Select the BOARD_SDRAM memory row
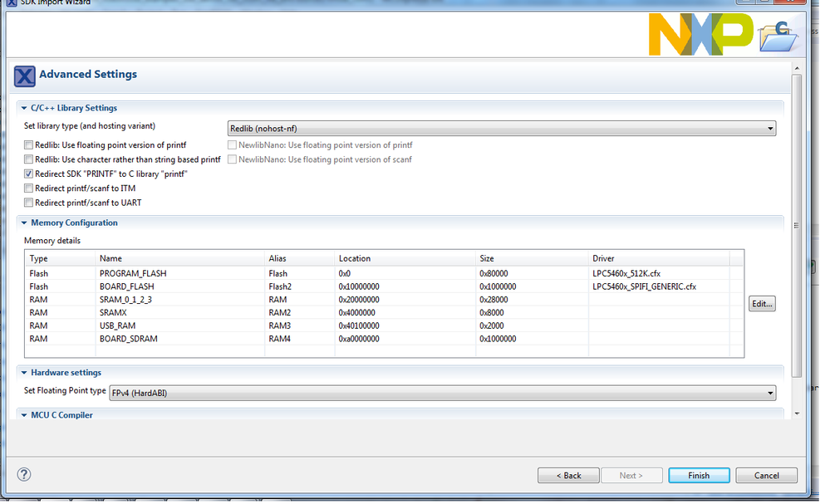Screen dimensions: 830x504 385,339
